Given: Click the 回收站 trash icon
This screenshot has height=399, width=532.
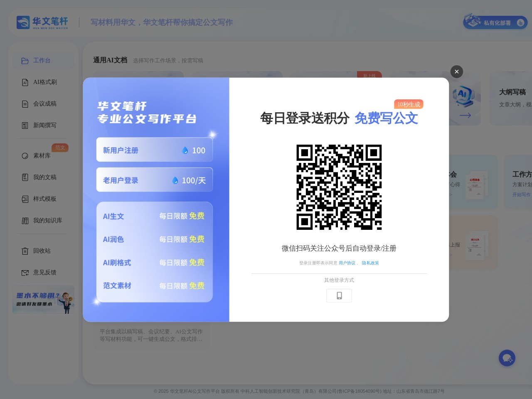Looking at the screenshot, I should point(25,251).
